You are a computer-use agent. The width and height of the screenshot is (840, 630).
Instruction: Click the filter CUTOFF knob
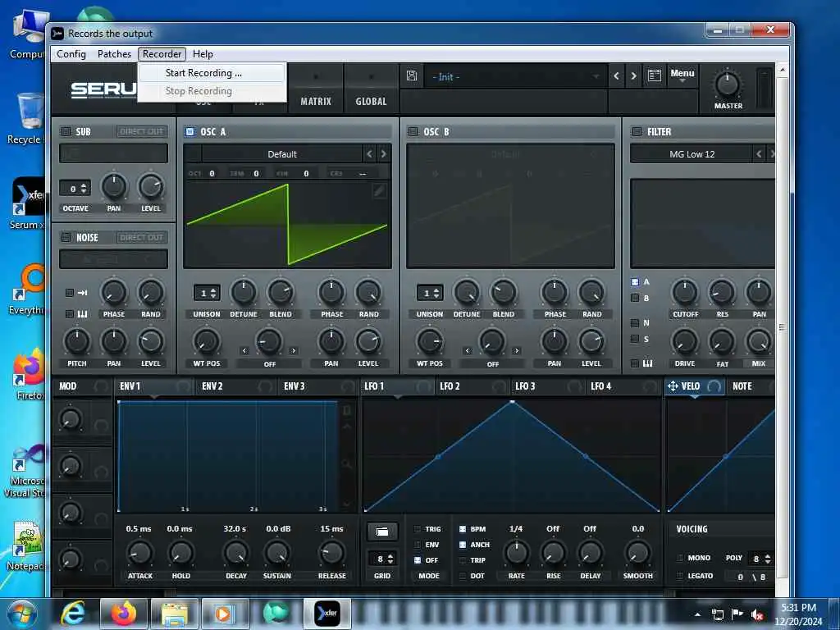pyautogui.click(x=685, y=293)
